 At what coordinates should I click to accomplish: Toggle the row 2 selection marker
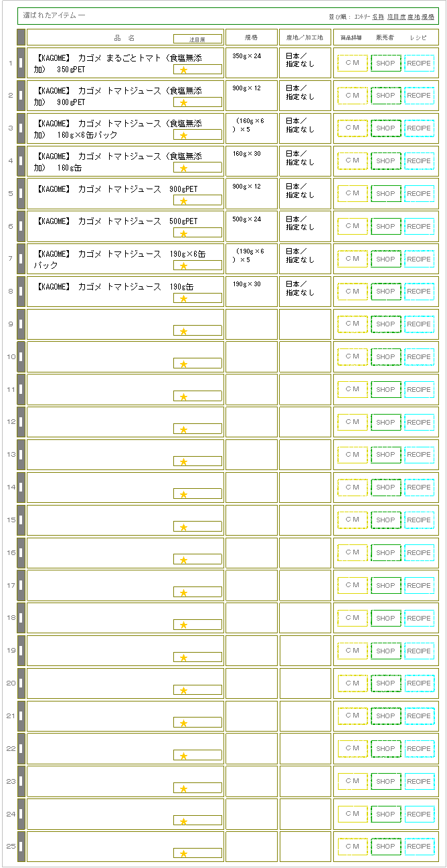click(x=21, y=96)
